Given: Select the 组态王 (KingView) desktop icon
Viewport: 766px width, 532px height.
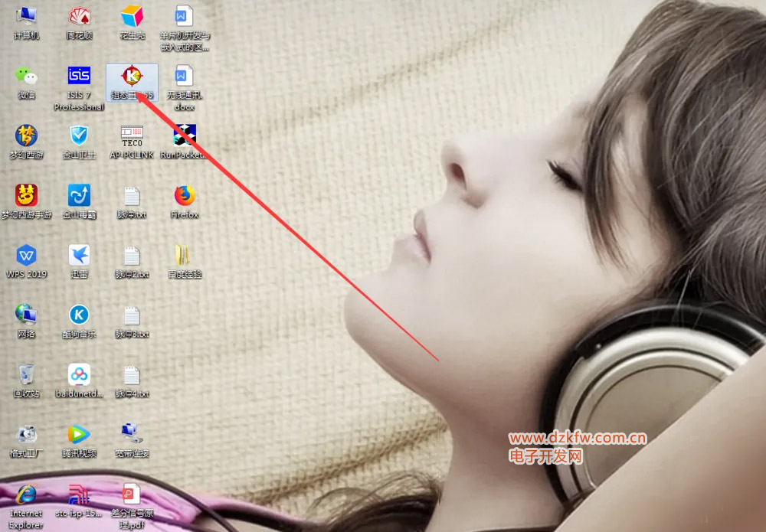Looking at the screenshot, I should coord(132,77).
